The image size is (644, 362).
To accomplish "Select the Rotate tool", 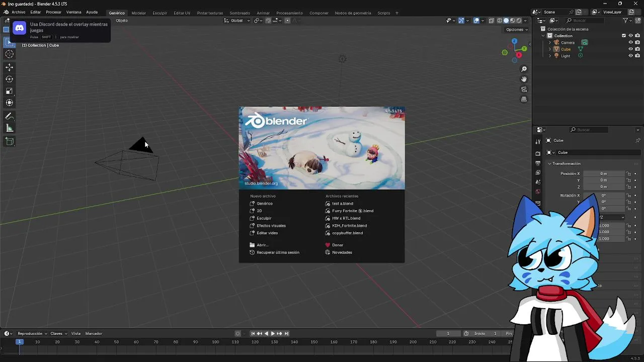I will (x=10, y=79).
